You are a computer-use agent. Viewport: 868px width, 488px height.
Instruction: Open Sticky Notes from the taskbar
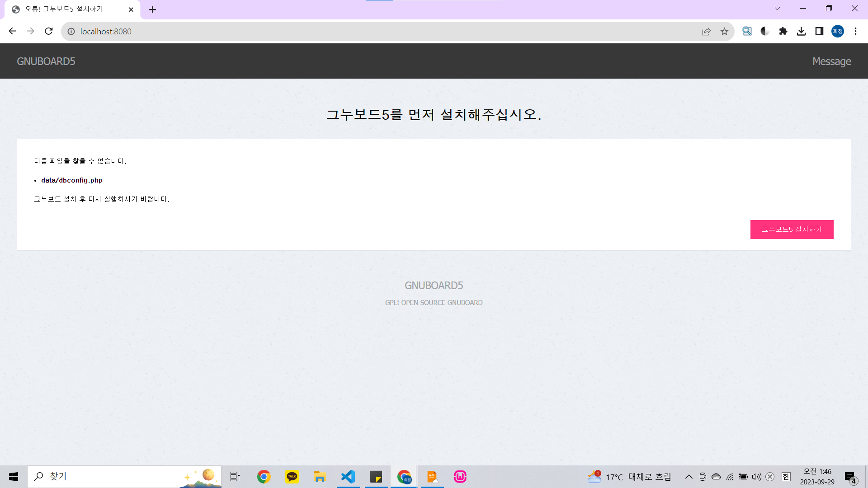coord(376,477)
